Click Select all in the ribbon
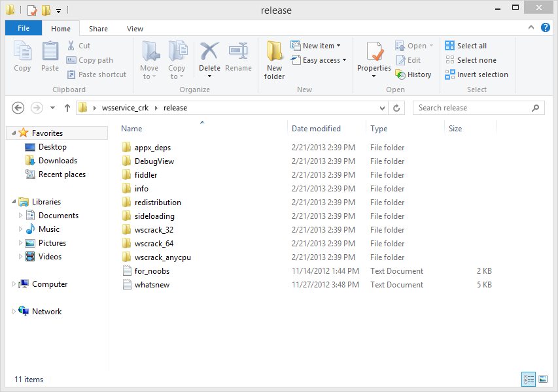This screenshot has height=392, width=558. click(469, 45)
